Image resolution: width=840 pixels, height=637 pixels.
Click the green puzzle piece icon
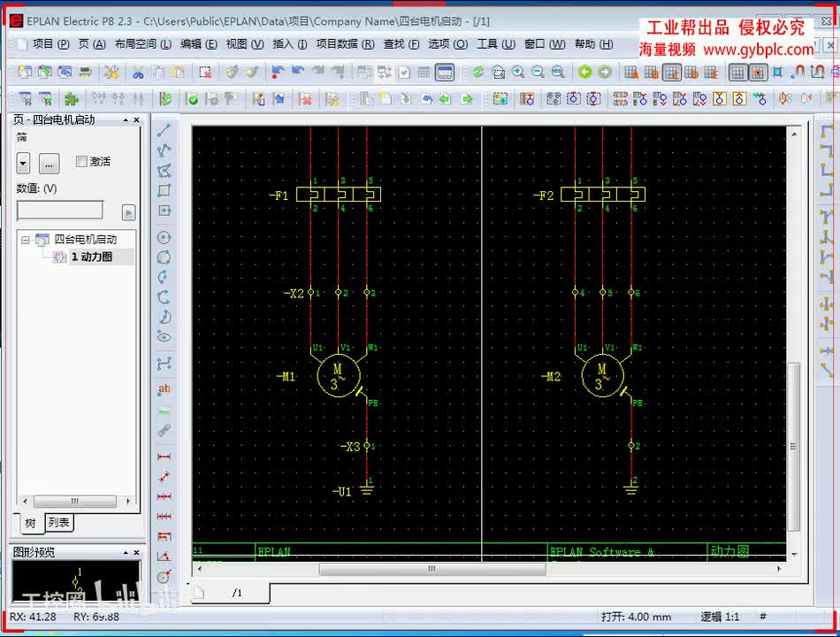pos(72,99)
